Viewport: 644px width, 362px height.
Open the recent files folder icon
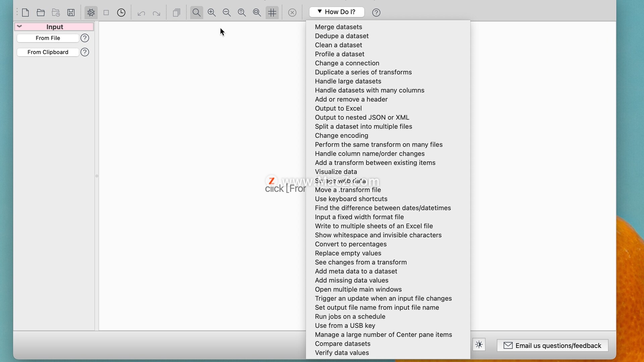[x=56, y=13]
